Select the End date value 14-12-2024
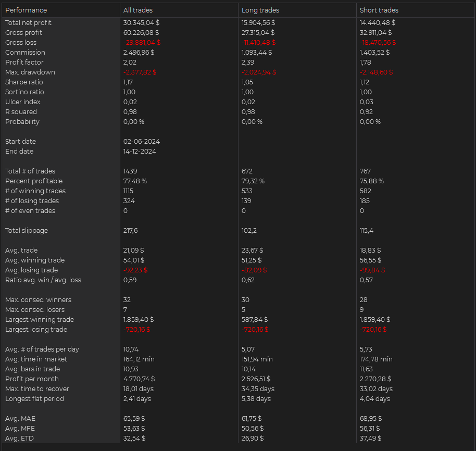This screenshot has height=451, width=476. [x=140, y=151]
